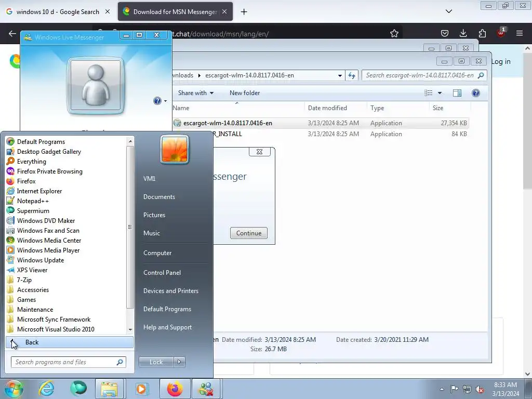Image resolution: width=532 pixels, height=399 pixels.
Task: Click the Action Center flag icon
Action: (454, 389)
